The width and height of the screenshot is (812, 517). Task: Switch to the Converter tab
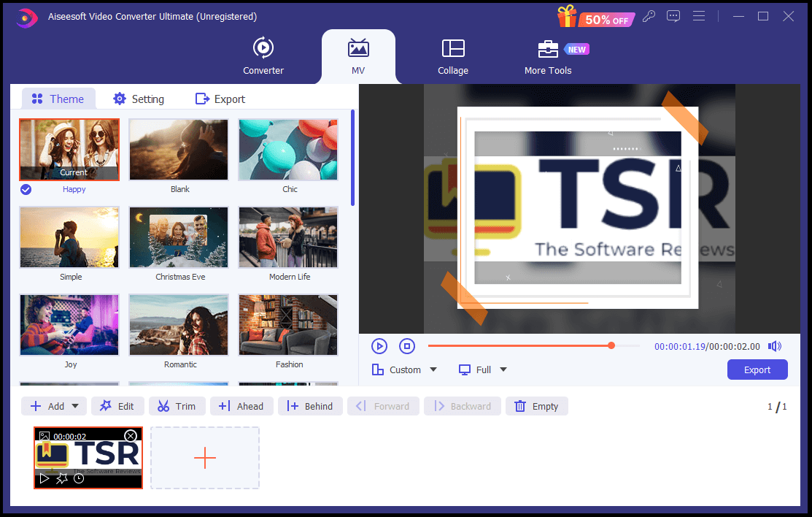[x=263, y=56]
